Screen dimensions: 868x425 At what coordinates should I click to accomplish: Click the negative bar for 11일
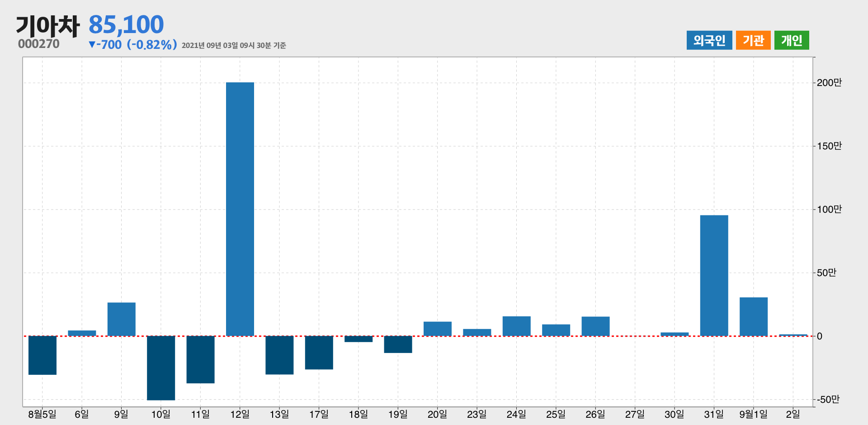200,359
